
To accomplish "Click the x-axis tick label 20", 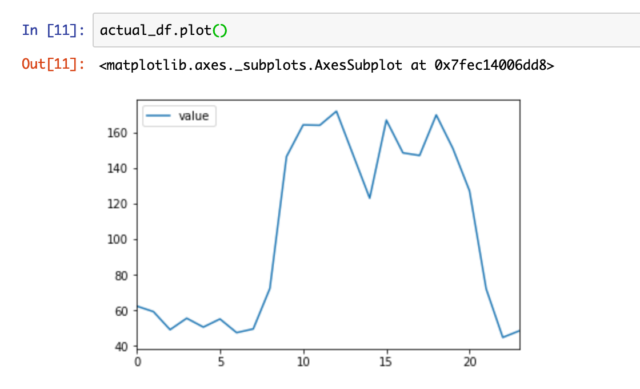I will click(470, 362).
